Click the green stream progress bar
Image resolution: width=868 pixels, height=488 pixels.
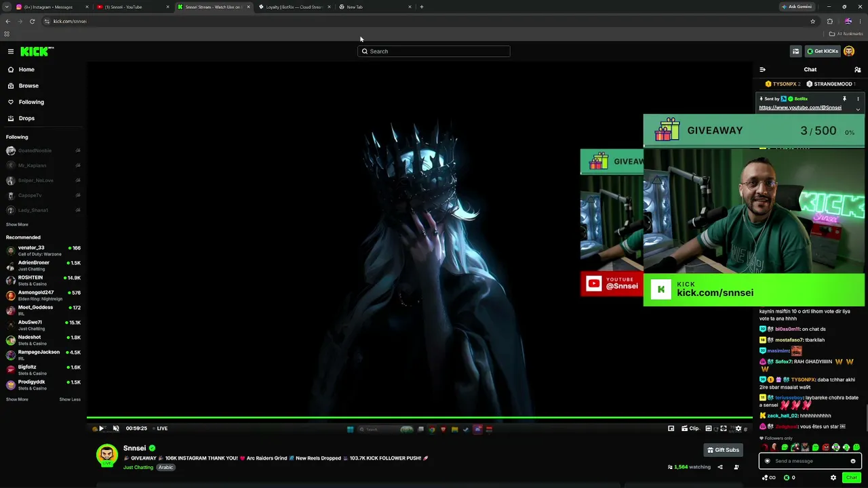pyautogui.click(x=420, y=418)
